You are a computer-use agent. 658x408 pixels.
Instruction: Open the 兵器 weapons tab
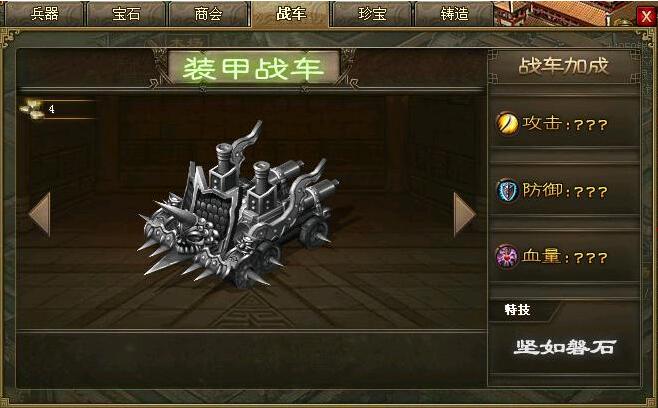click(44, 14)
